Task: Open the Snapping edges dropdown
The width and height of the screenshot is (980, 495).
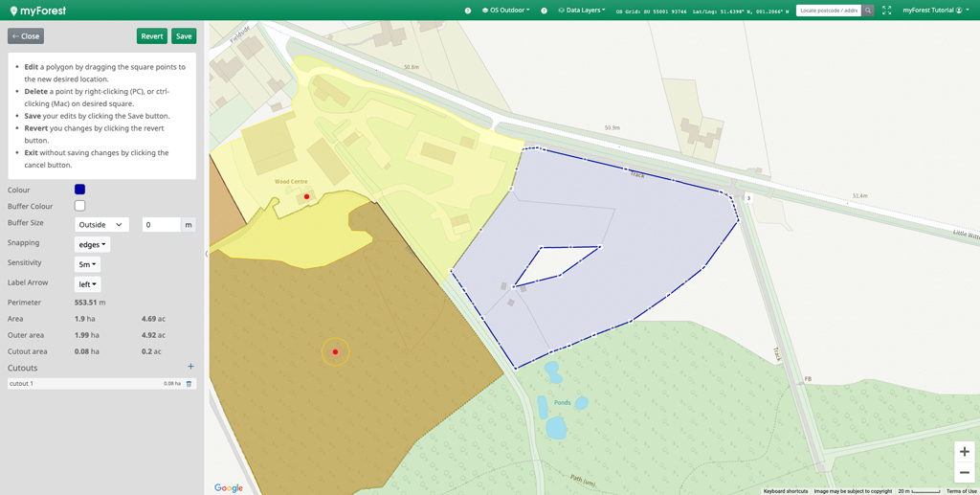Action: (92, 244)
